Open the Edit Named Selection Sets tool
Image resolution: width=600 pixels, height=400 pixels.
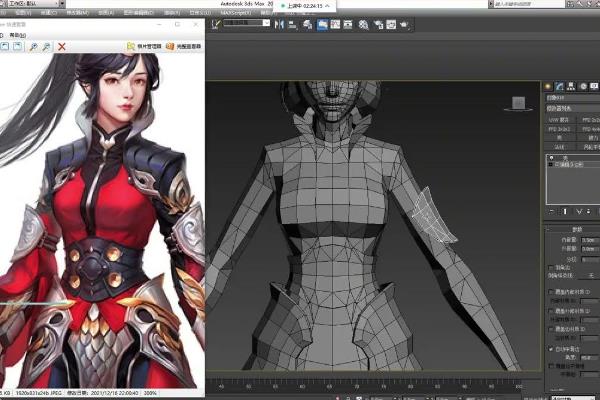pos(216,24)
